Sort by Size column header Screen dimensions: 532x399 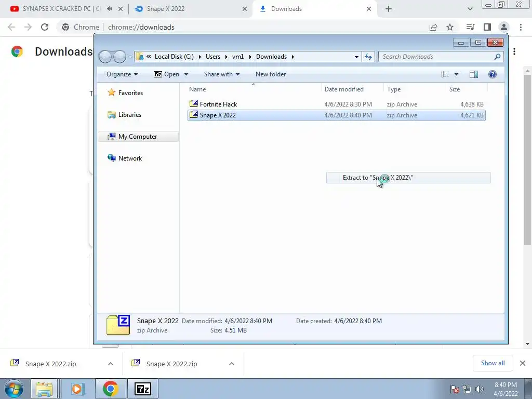467,89
